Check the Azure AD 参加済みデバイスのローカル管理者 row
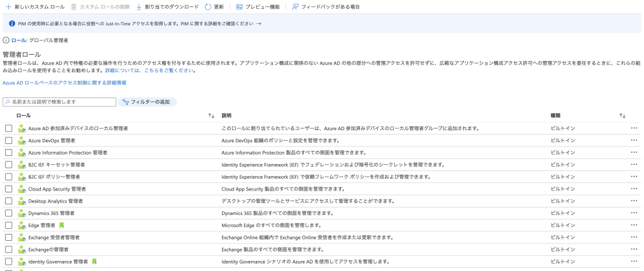 point(9,128)
